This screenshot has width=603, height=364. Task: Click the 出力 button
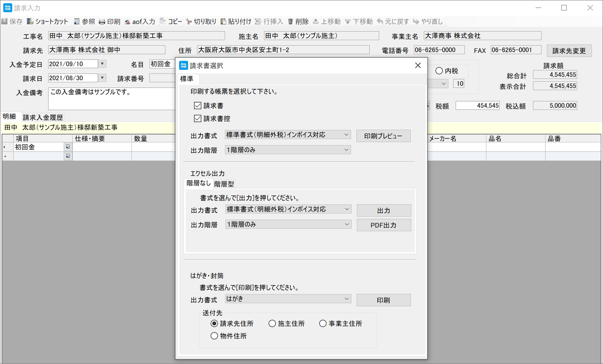click(x=384, y=210)
